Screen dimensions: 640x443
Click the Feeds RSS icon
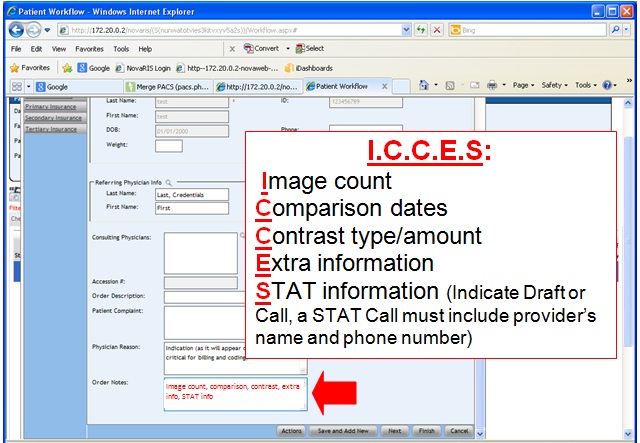[x=450, y=85]
